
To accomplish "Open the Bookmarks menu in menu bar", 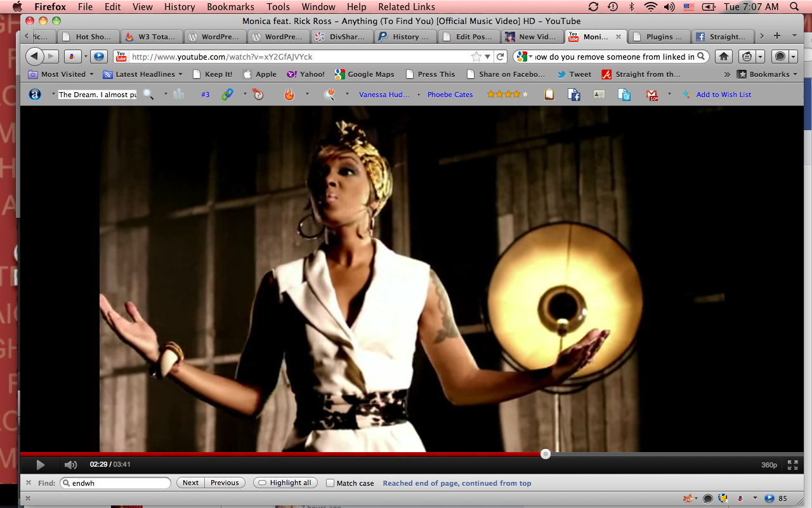I will 230,7.
